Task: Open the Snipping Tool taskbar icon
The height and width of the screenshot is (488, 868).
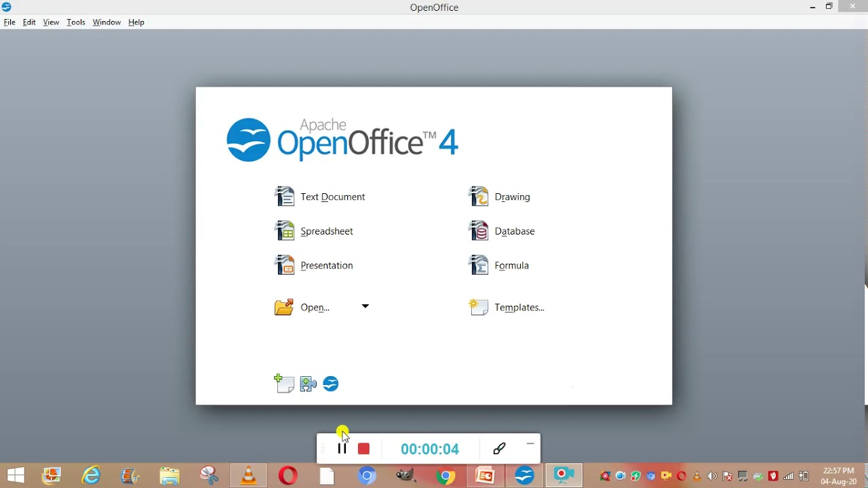Action: (210, 476)
